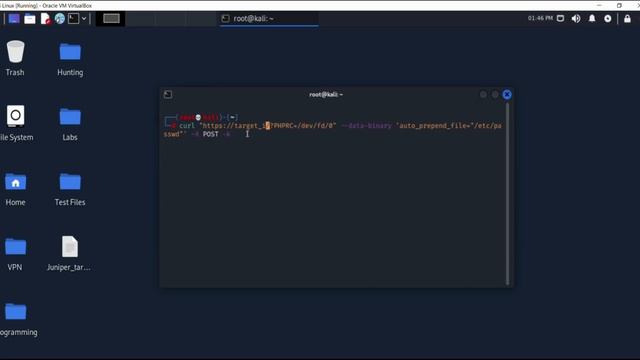Click the lock screen padlock icon

627,18
